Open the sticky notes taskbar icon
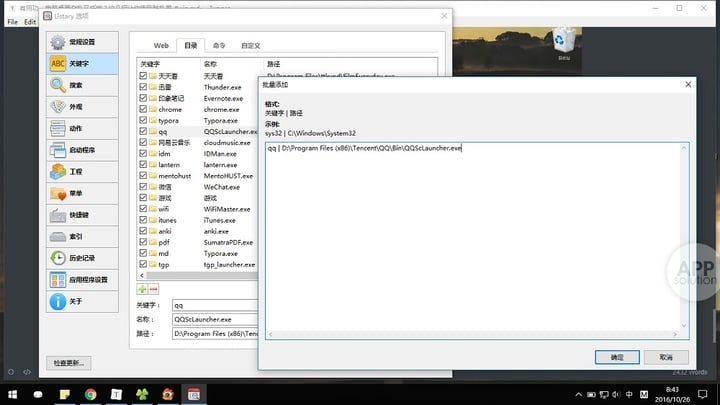 pos(65,394)
